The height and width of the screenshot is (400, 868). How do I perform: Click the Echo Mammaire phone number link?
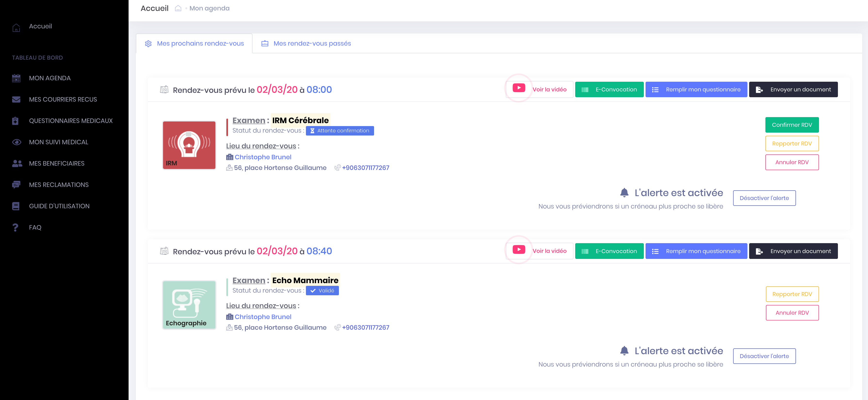tap(365, 328)
